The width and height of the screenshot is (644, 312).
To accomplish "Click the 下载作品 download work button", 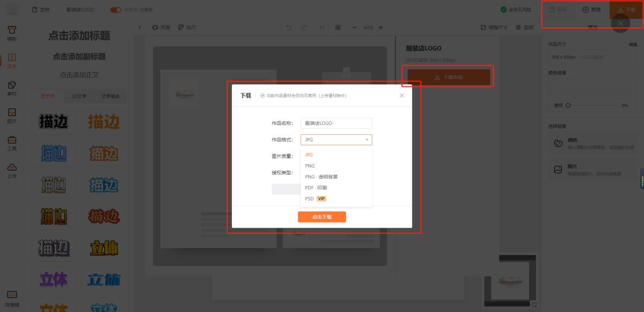I will point(449,77).
